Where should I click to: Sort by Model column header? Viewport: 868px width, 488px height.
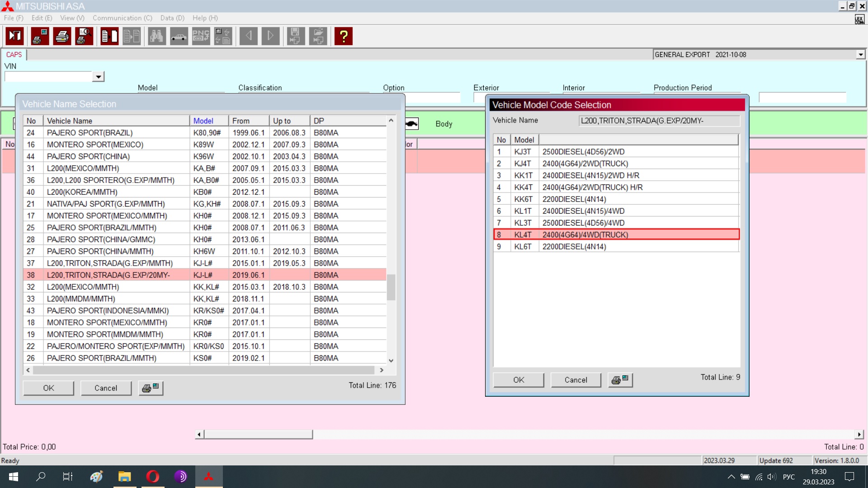[203, 121]
